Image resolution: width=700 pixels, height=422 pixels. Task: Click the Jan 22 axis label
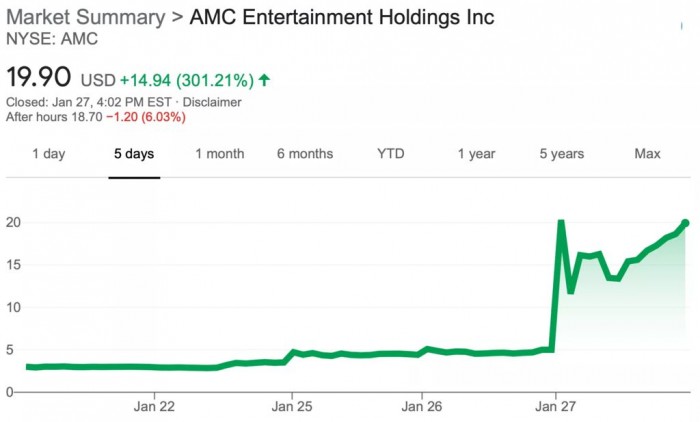[x=154, y=406]
